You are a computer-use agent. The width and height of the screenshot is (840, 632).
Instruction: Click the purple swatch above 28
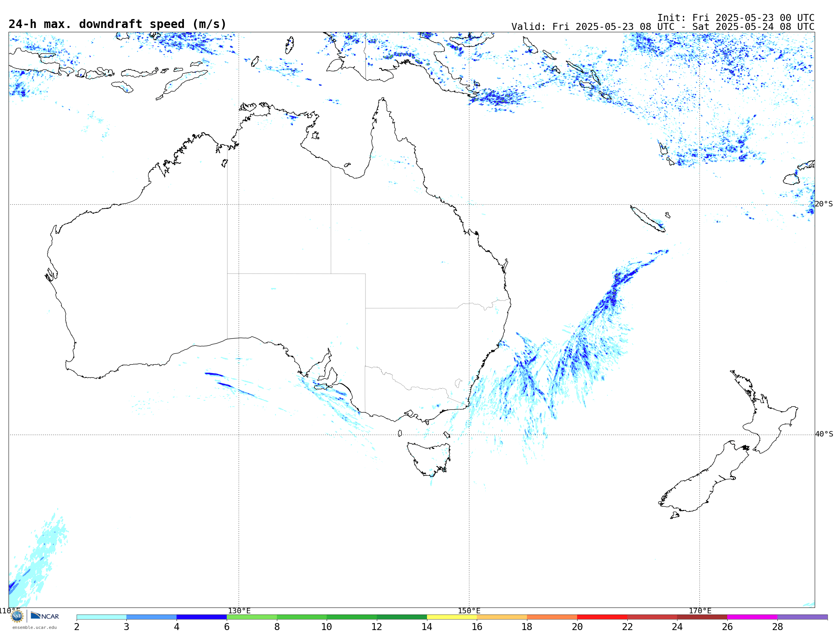802,617
